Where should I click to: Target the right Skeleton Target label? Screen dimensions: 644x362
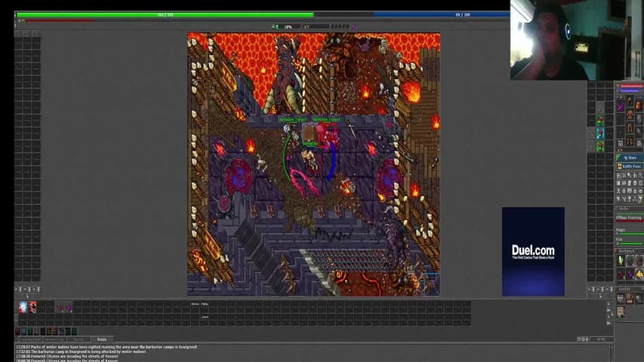click(326, 119)
